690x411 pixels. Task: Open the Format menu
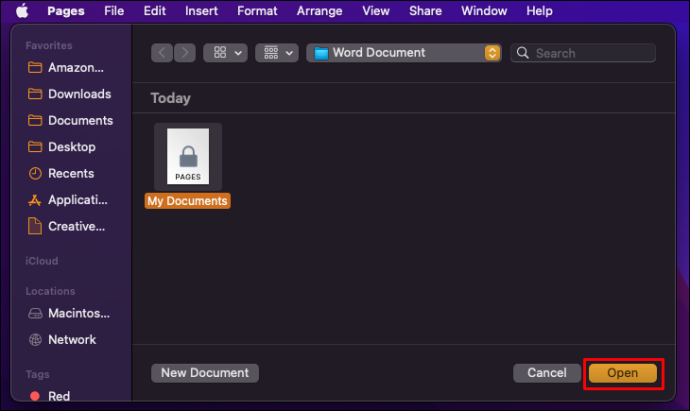(257, 11)
